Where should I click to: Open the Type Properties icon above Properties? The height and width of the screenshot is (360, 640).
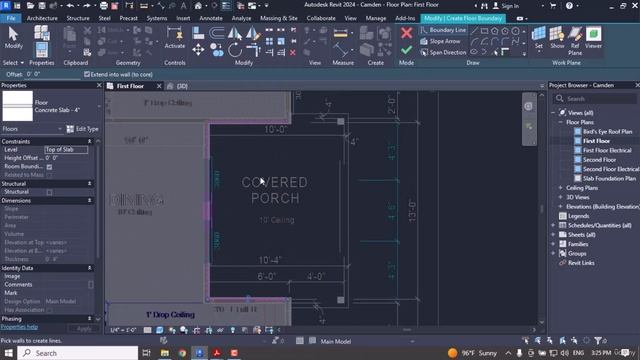point(41,33)
